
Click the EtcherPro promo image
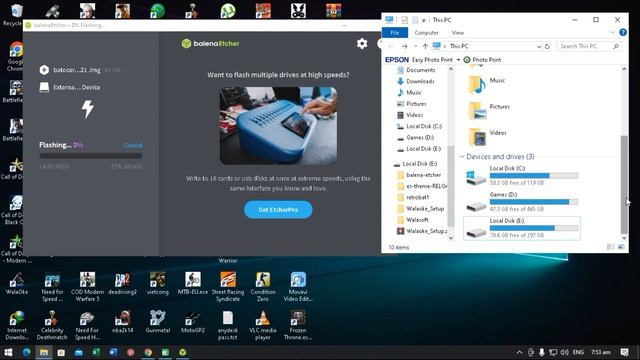click(x=278, y=126)
